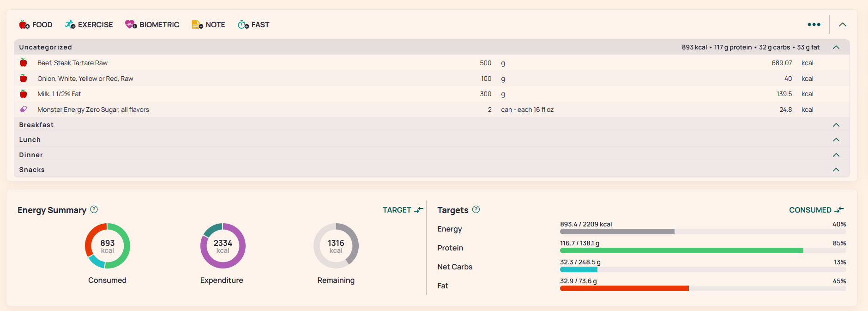The width and height of the screenshot is (868, 311).
Task: Click apple icon beside Onion row
Action: [x=24, y=79]
